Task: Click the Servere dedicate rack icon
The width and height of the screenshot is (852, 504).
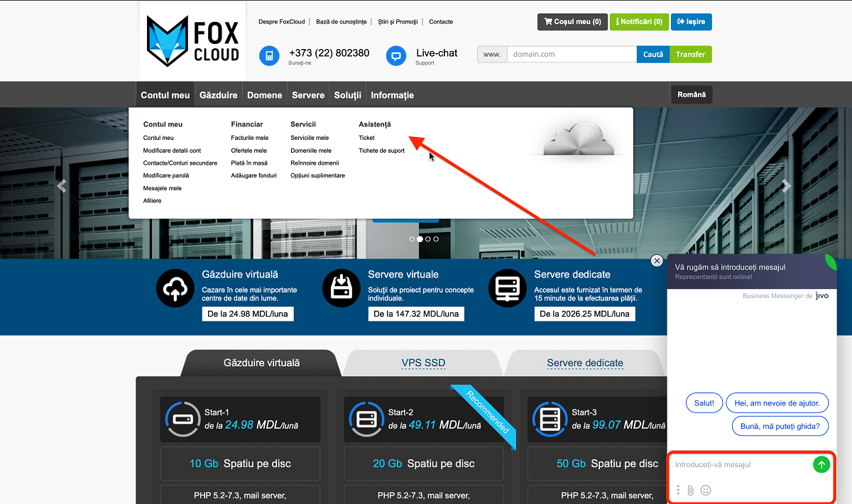Action: click(x=507, y=288)
